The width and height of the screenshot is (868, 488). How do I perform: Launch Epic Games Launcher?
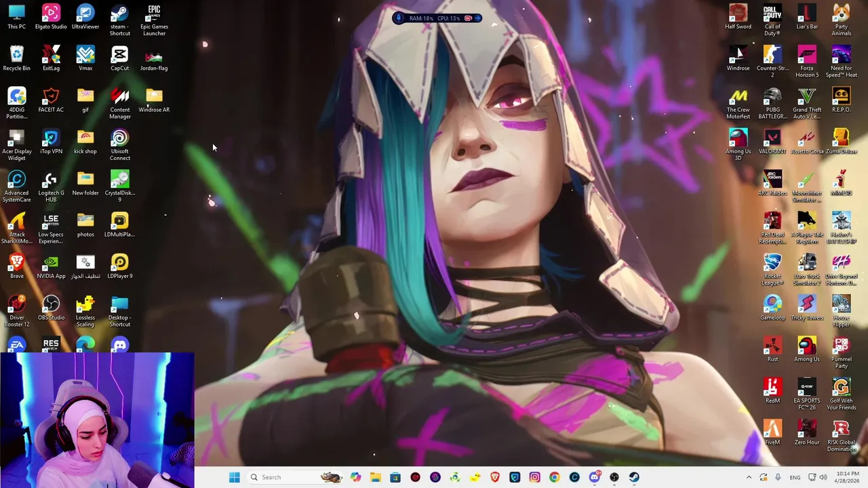(x=154, y=20)
